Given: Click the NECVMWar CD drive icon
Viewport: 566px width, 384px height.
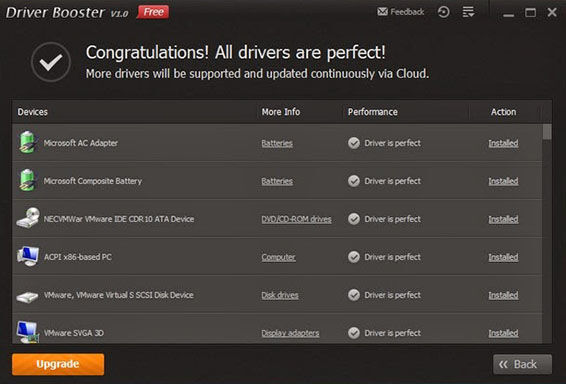Looking at the screenshot, I should click(28, 218).
